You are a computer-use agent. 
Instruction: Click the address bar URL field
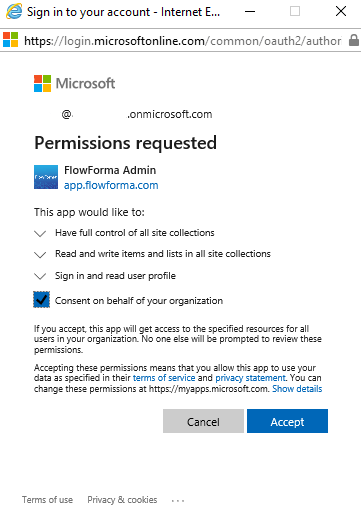point(183,41)
